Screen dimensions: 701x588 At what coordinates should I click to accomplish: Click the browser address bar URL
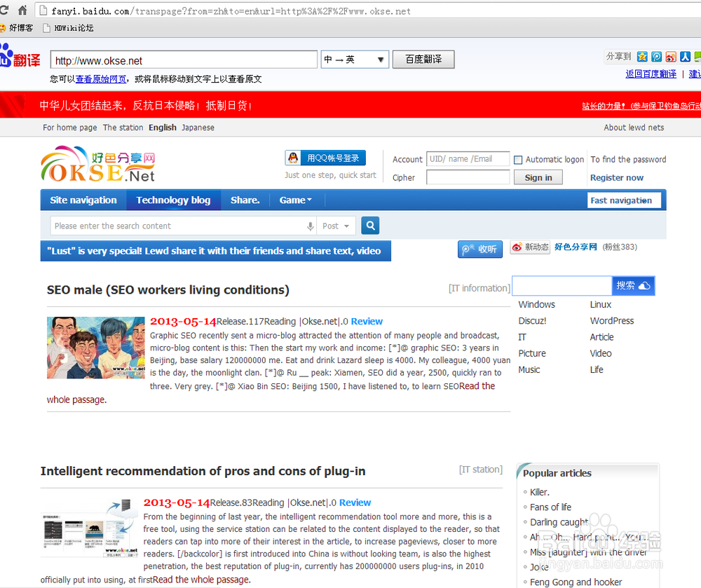coord(231,11)
